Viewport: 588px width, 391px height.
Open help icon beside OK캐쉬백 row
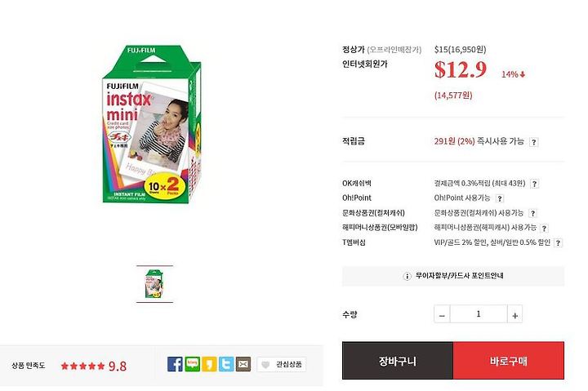pos(535,184)
